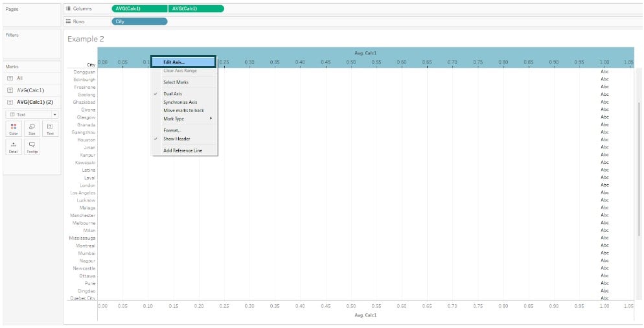Click the Filters shelf area
Viewport: 644px width, 328px height.
[x=32, y=44]
